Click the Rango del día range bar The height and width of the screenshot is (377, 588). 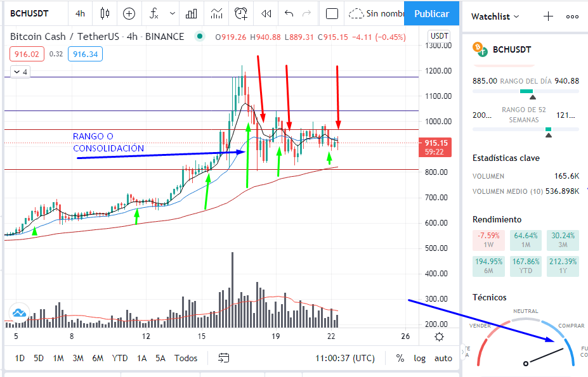[x=526, y=91]
